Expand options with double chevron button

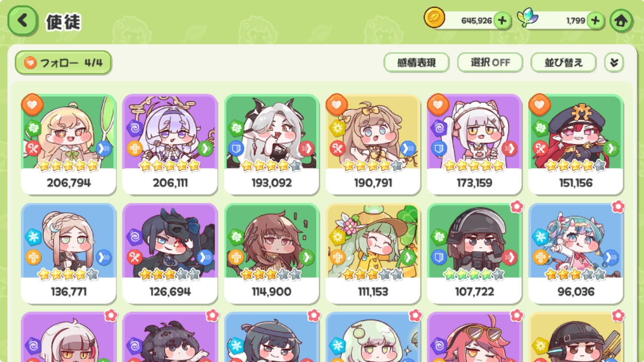coord(614,63)
